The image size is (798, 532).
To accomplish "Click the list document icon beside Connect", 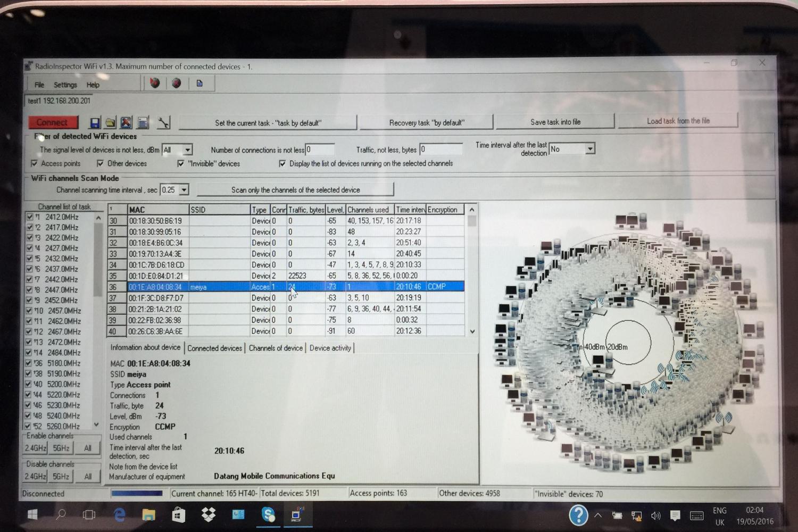I will [143, 123].
